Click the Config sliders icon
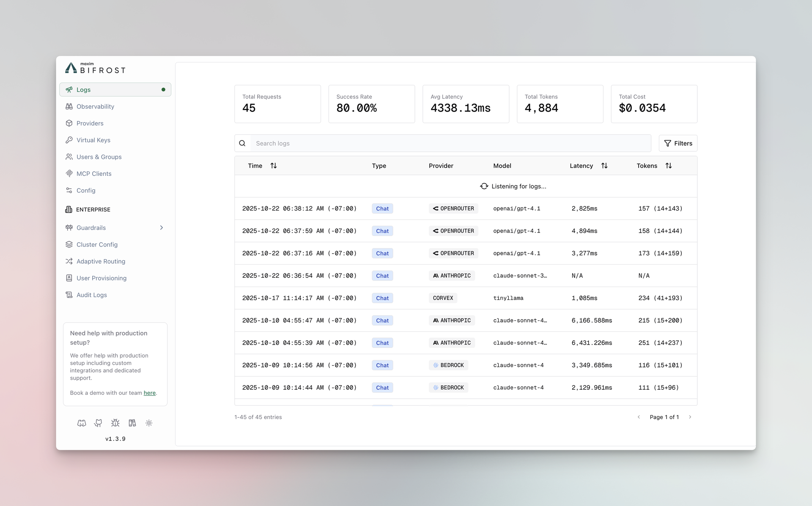 [69, 191]
